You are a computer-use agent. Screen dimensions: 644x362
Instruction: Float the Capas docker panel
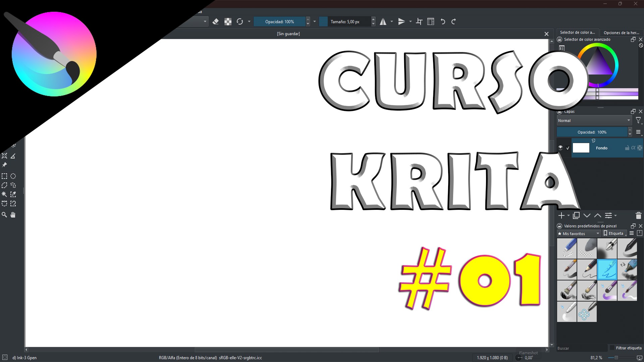pos(633,111)
